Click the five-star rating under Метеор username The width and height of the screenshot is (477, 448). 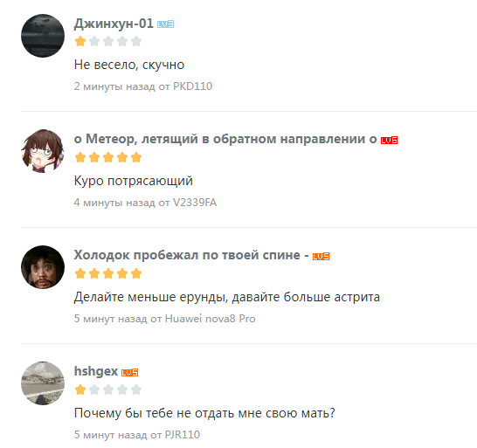pos(108,157)
